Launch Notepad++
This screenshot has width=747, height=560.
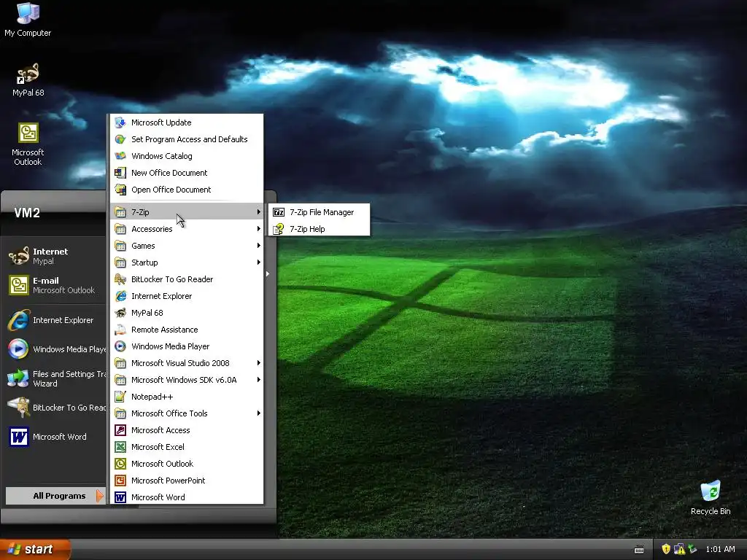[187, 397]
